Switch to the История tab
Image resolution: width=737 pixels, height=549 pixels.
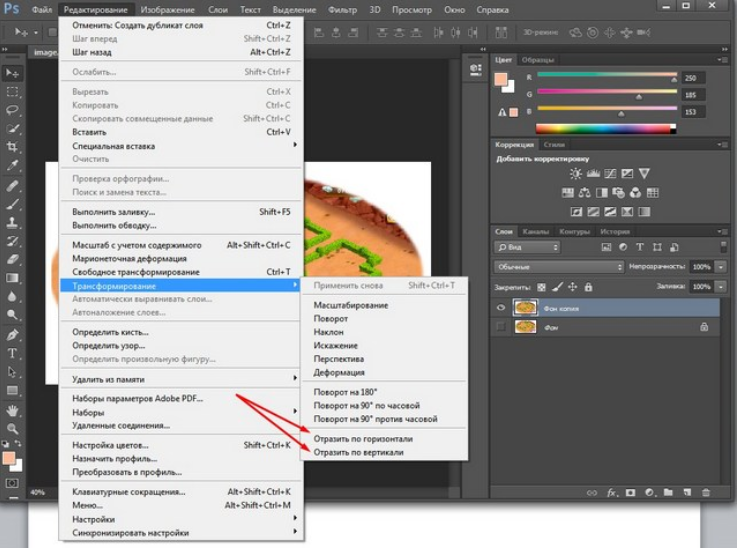pyautogui.click(x=615, y=231)
